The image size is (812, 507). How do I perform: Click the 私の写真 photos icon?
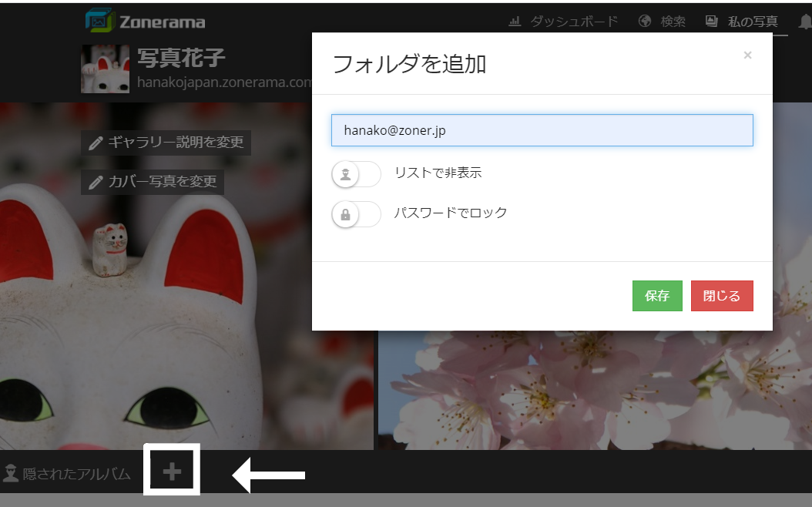tap(712, 22)
